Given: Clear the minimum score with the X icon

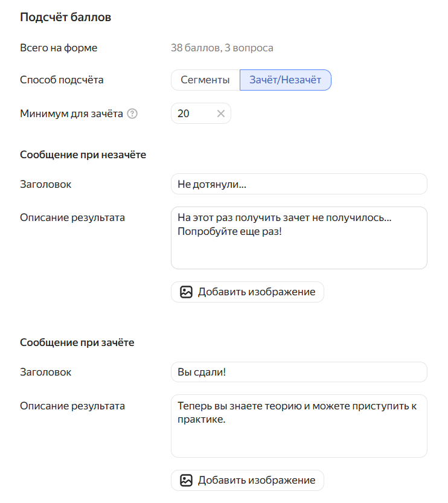Looking at the screenshot, I should click(x=220, y=114).
